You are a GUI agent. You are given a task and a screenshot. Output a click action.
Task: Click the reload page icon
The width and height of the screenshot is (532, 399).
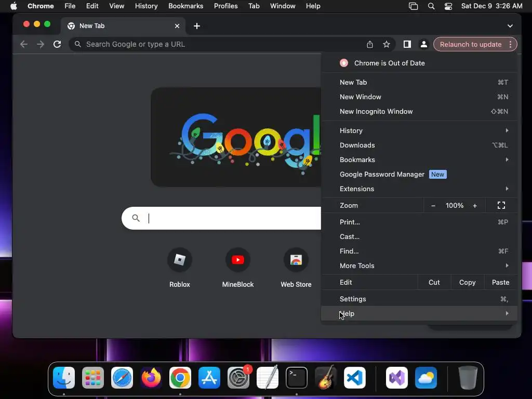(57, 44)
